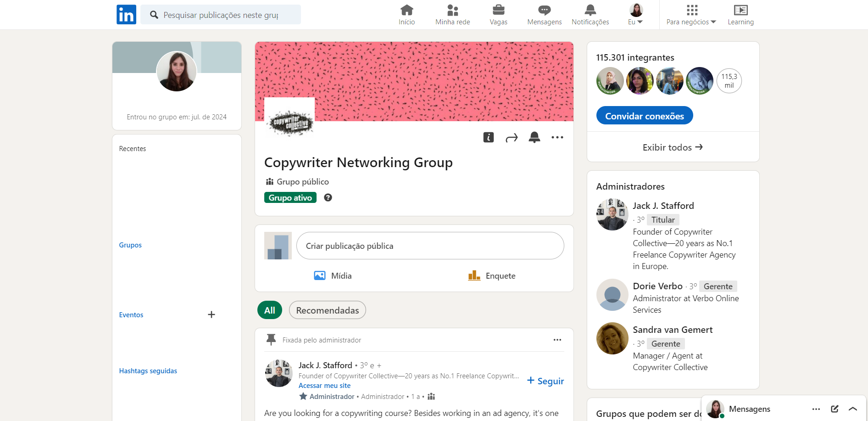Go to Início home icon
Screen dimensions: 868x421
406,15
